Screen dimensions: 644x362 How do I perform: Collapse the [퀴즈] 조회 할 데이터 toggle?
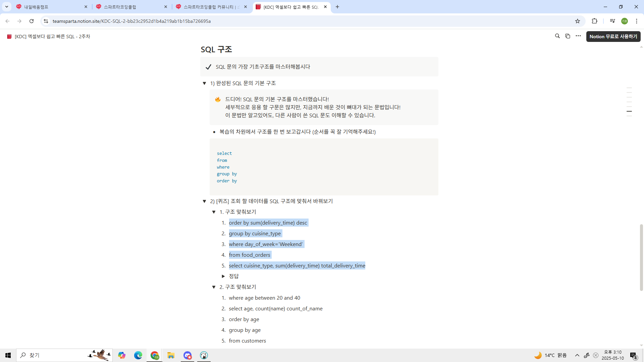[x=204, y=201]
